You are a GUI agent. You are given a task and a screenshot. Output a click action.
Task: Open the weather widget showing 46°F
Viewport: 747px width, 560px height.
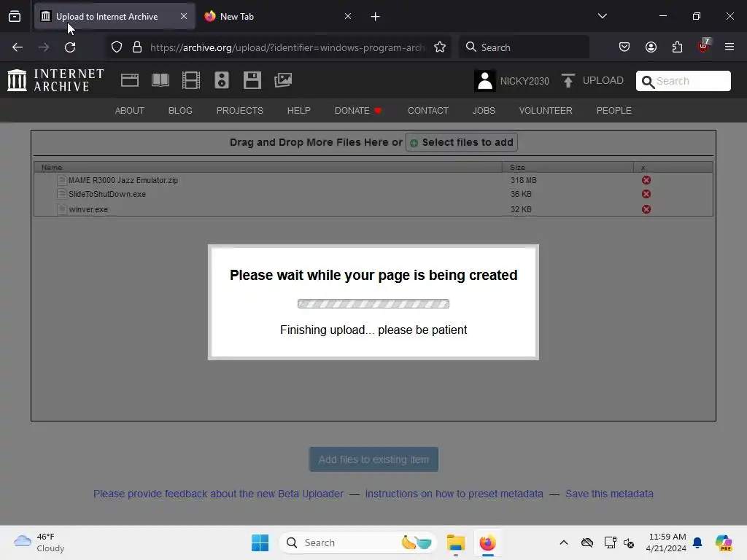click(39, 542)
